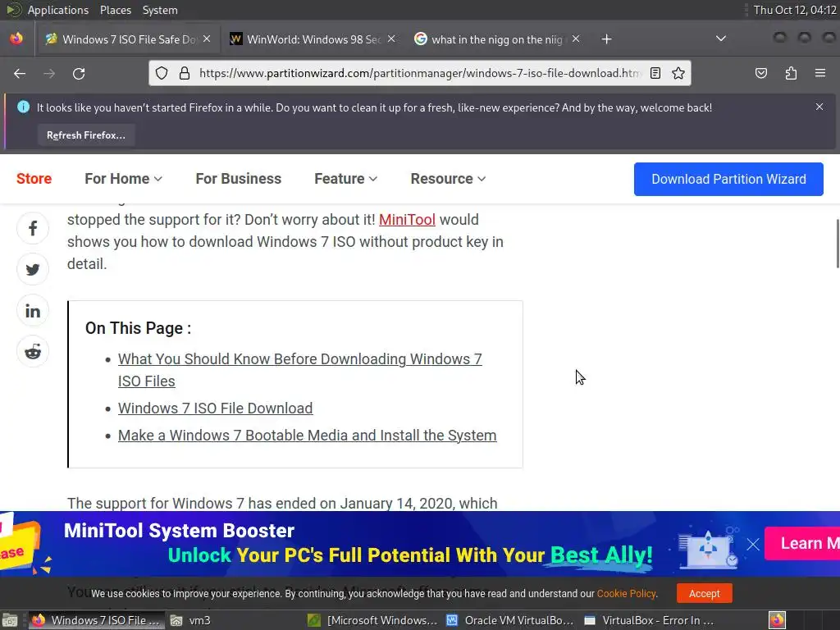Screen dimensions: 840x630
Task: Click the info icon in notification bar
Action: (x=23, y=107)
